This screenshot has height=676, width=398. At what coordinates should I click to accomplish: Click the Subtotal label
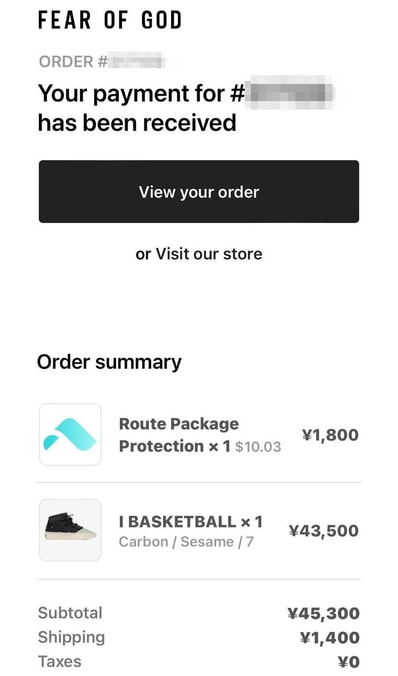70,613
